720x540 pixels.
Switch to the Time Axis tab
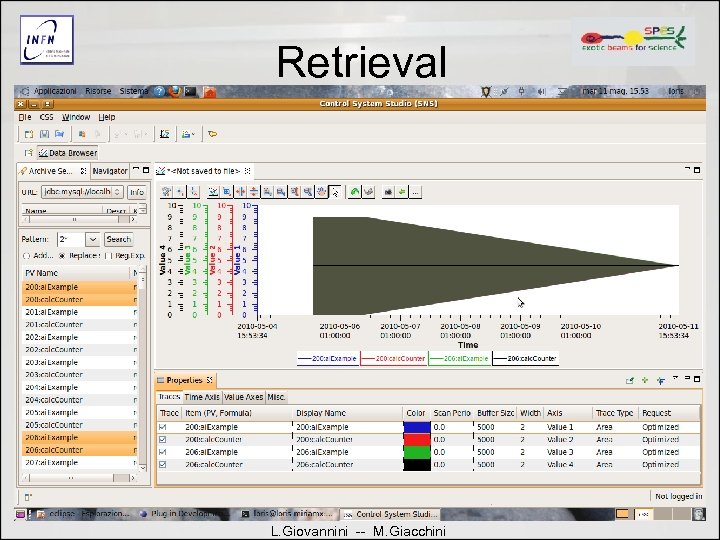(202, 397)
